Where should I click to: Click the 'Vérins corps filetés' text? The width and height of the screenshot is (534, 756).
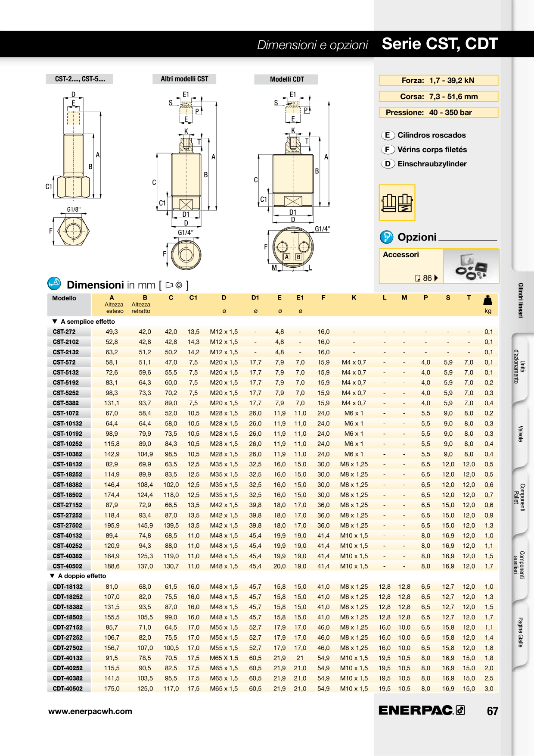coord(432,150)
